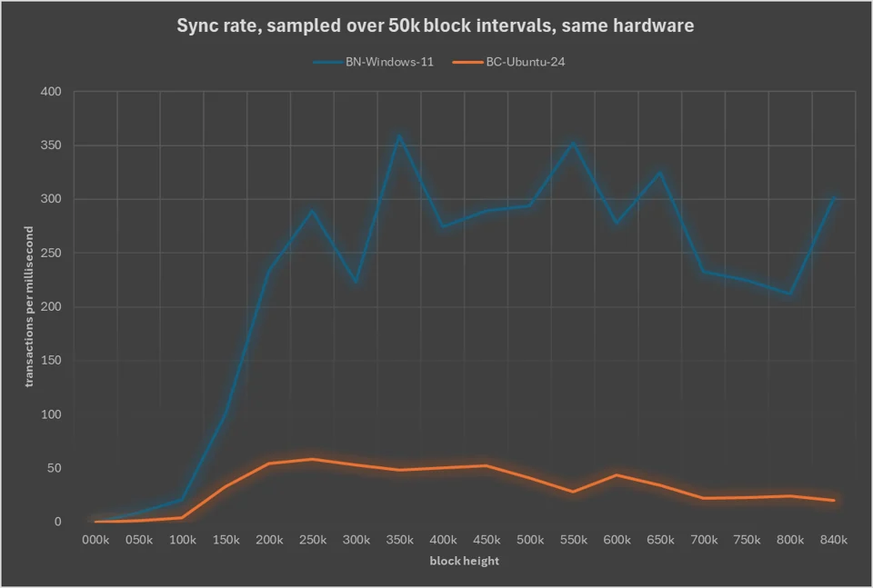The image size is (873, 588).
Task: Select the 200k block height label
Action: click(269, 540)
